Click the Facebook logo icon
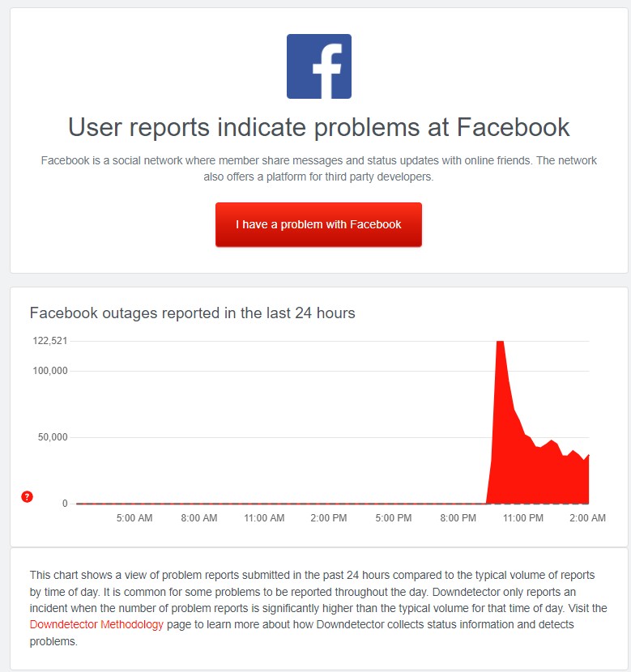The height and width of the screenshot is (672, 631). click(319, 66)
